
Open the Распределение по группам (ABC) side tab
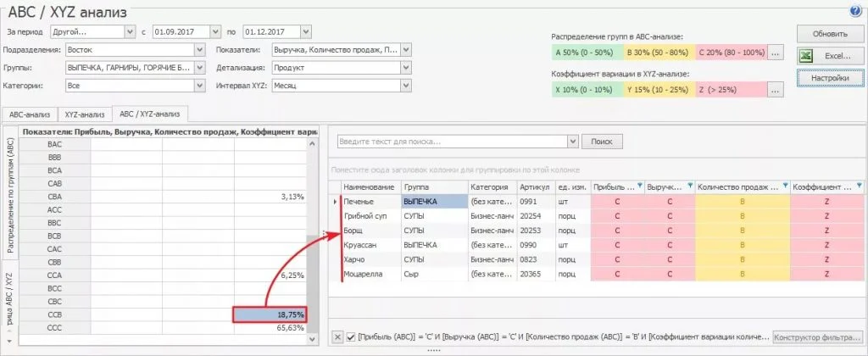pyautogui.click(x=9, y=197)
